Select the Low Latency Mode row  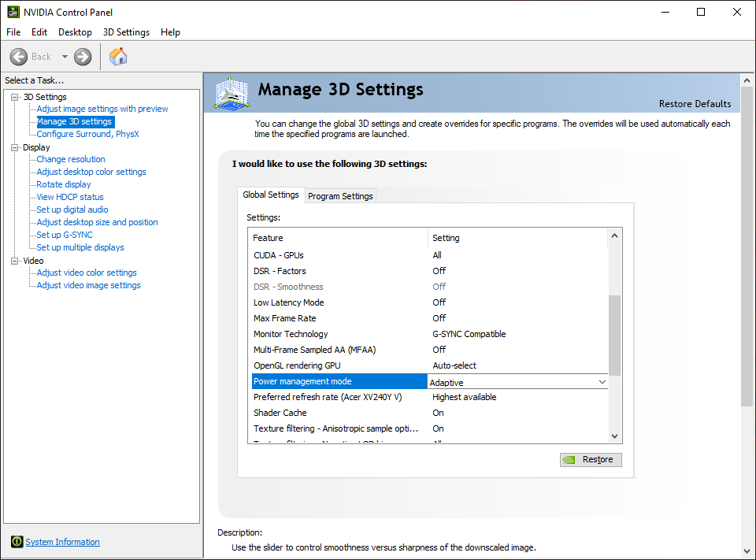click(x=289, y=302)
